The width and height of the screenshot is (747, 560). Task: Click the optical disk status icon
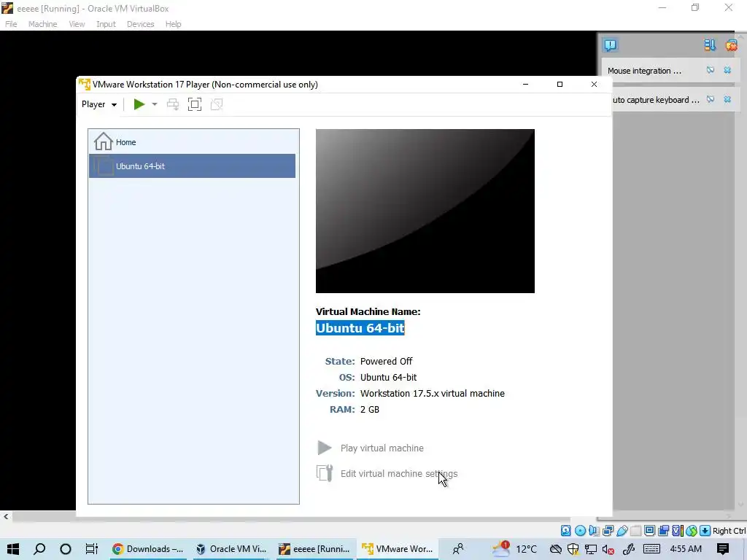pos(580,531)
